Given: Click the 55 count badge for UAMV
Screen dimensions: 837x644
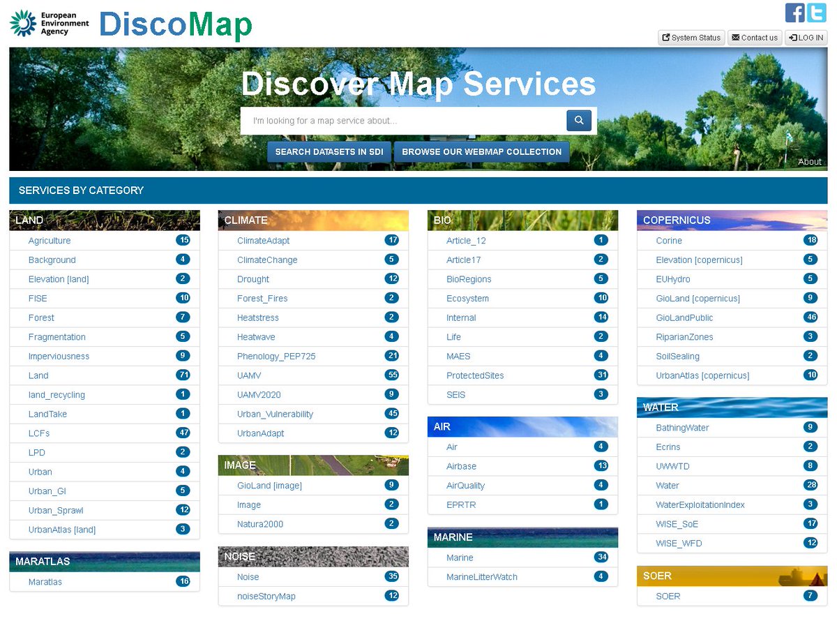Looking at the screenshot, I should [x=392, y=375].
